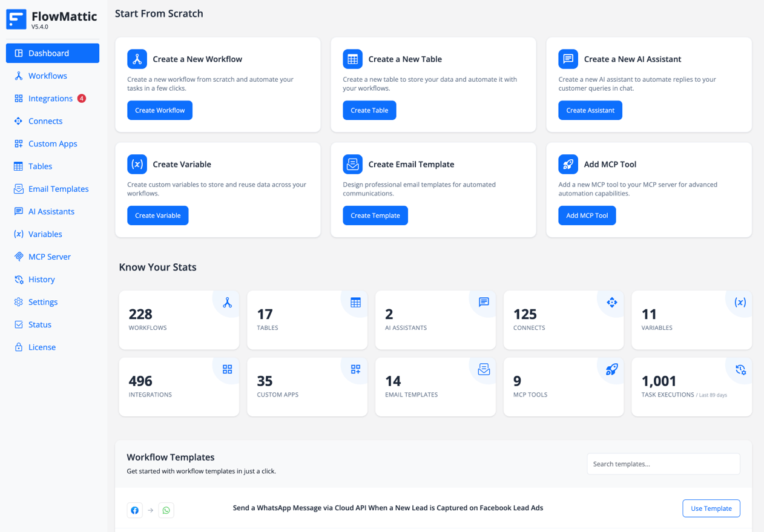764x532 pixels.
Task: Select the Facebook icon in the template row
Action: pos(134,510)
